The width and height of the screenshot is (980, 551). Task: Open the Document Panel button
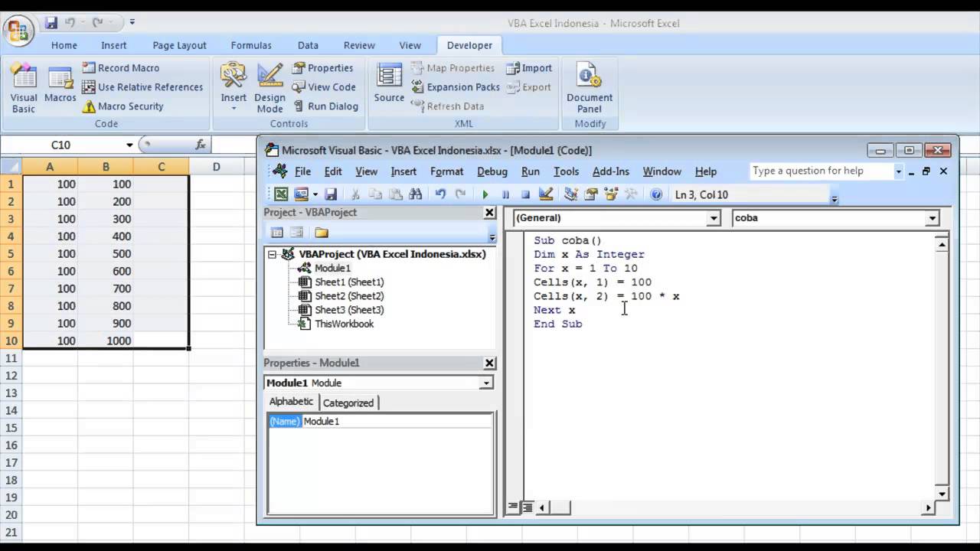point(590,89)
